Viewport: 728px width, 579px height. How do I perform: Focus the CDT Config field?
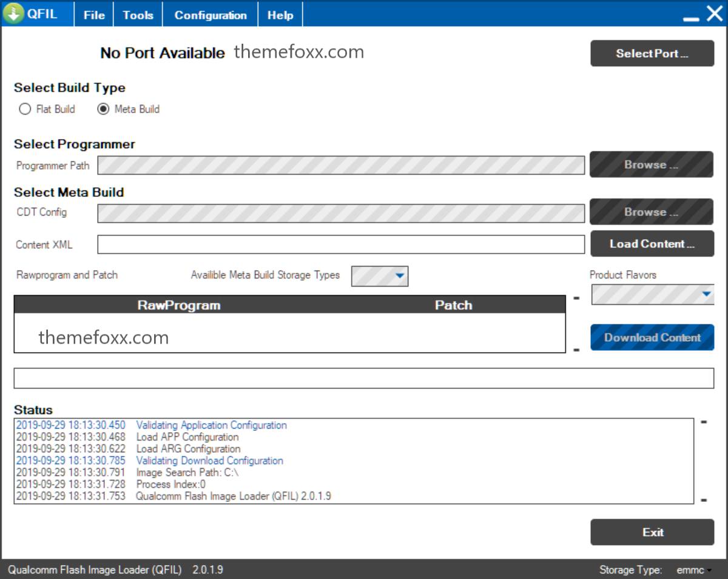point(341,213)
